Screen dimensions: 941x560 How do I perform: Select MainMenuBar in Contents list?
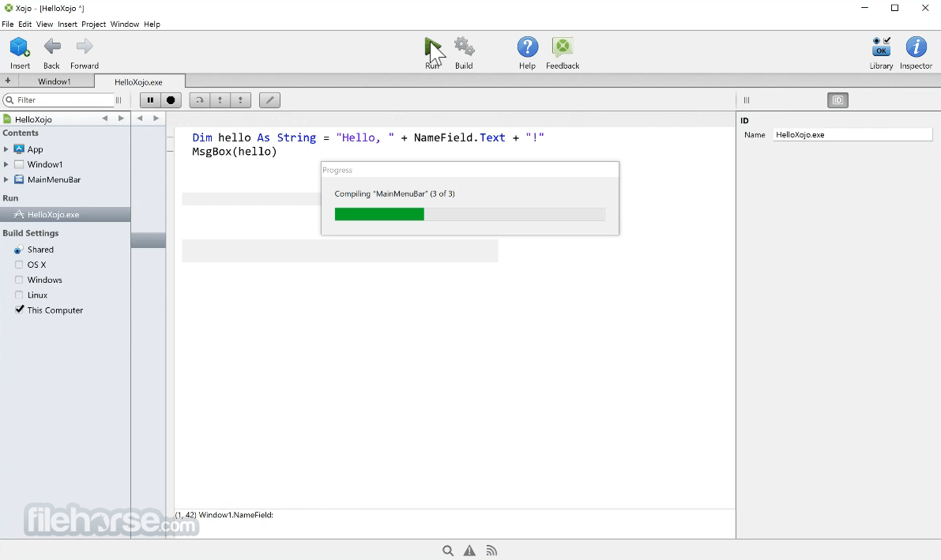pyautogui.click(x=54, y=179)
